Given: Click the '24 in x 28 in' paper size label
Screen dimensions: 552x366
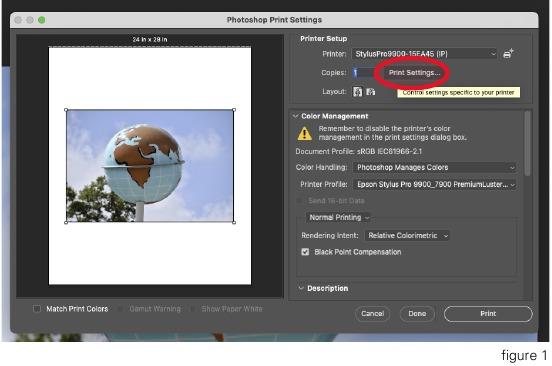Looking at the screenshot, I should [150, 39].
